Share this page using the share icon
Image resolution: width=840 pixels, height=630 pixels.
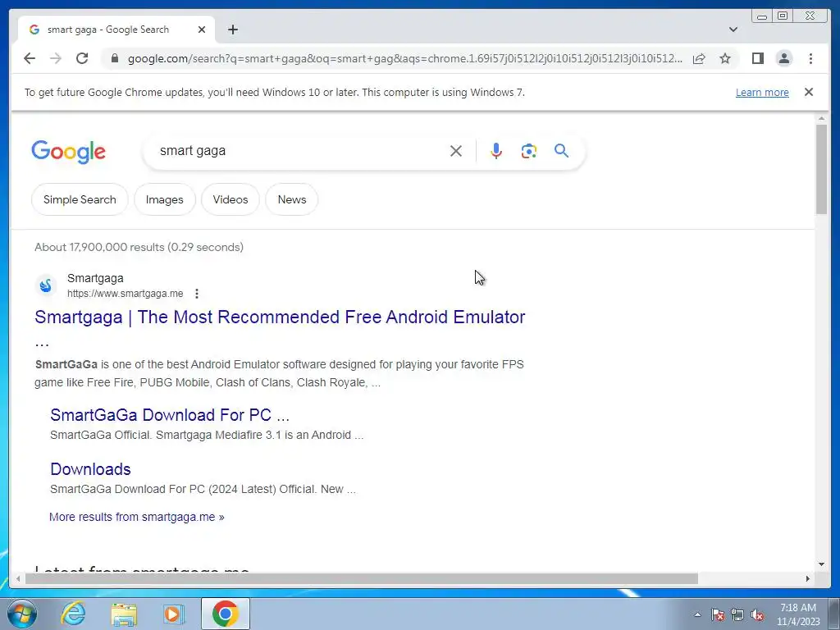[699, 58]
